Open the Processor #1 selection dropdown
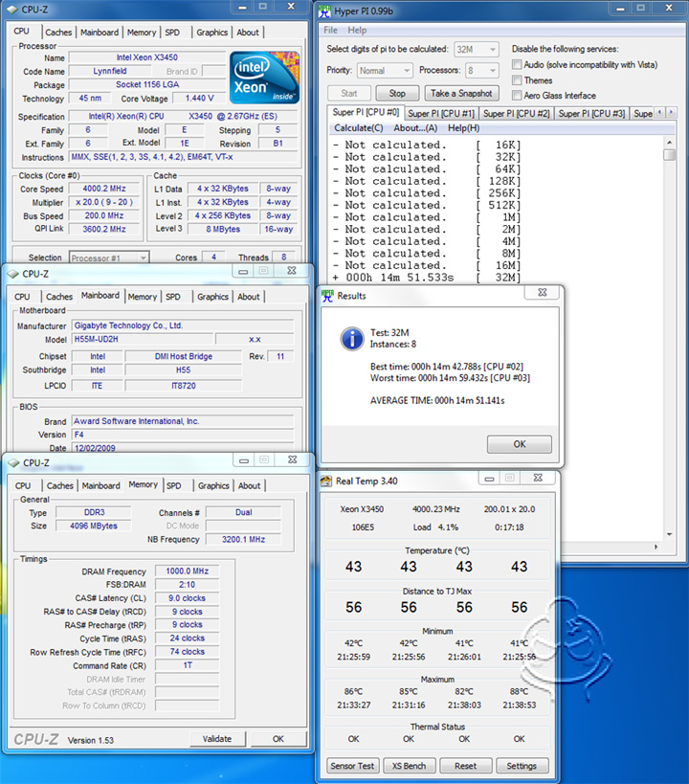This screenshot has height=784, width=689. coord(109,258)
